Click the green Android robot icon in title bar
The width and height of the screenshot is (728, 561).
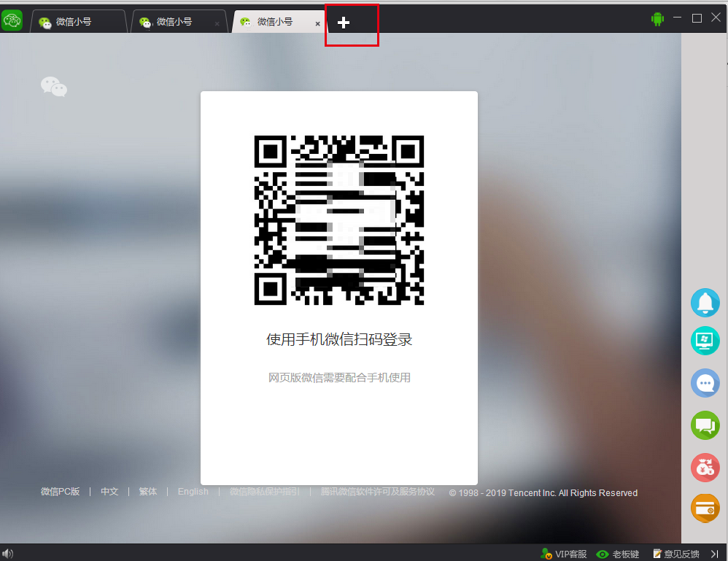tap(657, 18)
